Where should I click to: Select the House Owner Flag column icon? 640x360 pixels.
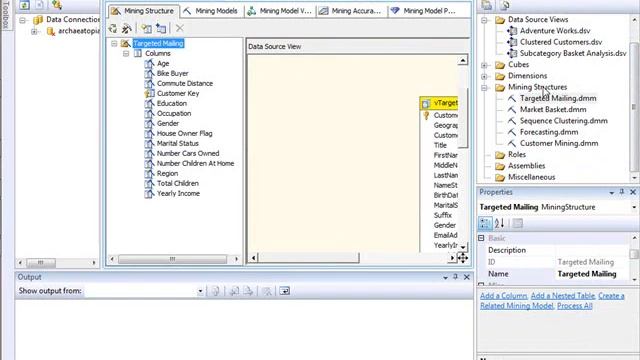coord(149,133)
